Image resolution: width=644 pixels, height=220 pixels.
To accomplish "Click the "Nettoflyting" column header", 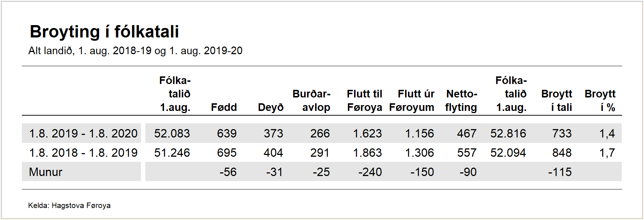I will pyautogui.click(x=461, y=100).
